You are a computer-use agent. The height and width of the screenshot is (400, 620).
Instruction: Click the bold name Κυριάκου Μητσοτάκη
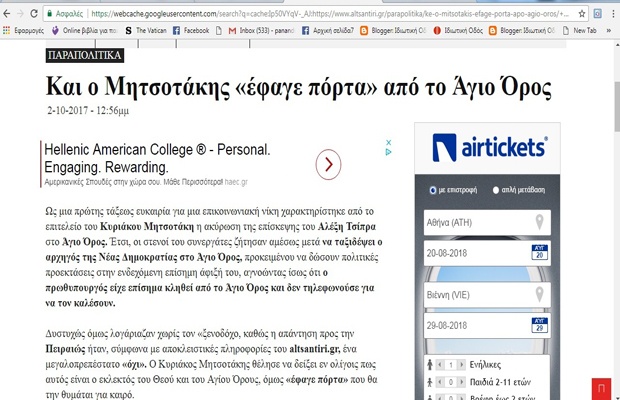(147, 226)
